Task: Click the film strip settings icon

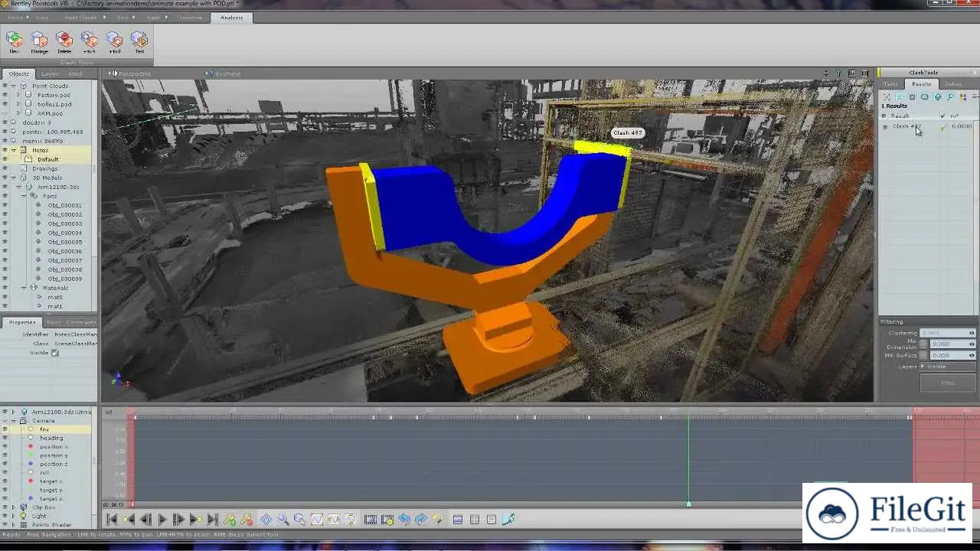Action: (x=387, y=520)
